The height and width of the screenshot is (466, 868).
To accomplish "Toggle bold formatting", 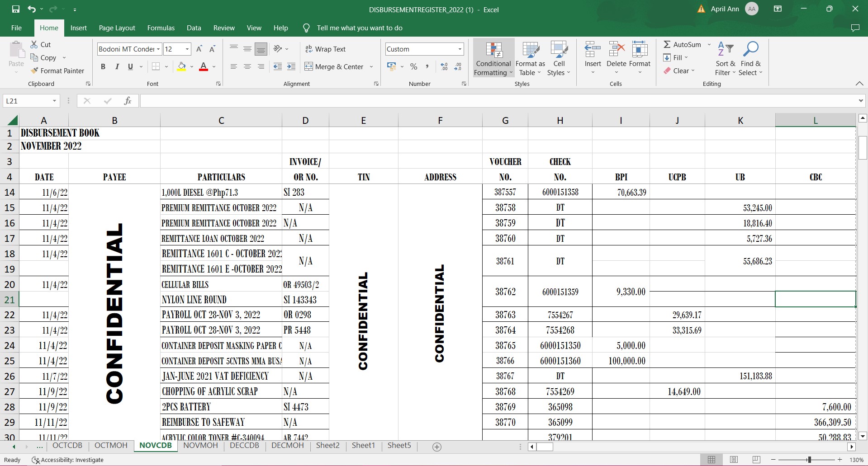I will (103, 66).
